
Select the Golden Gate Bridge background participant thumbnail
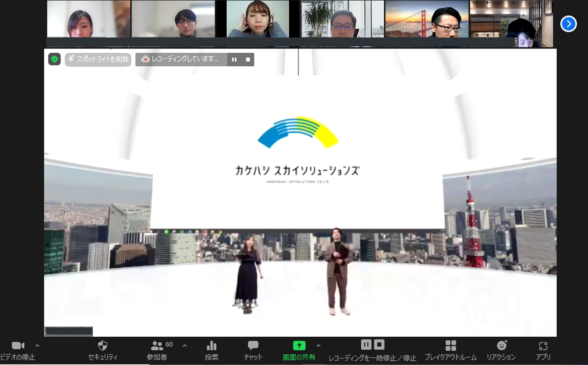(x=426, y=19)
